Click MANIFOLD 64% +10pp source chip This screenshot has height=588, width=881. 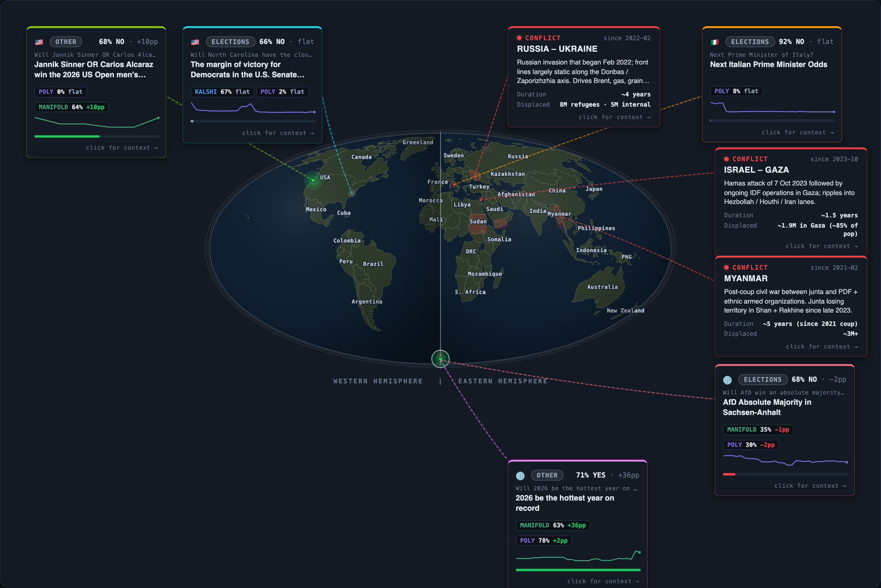click(x=72, y=107)
